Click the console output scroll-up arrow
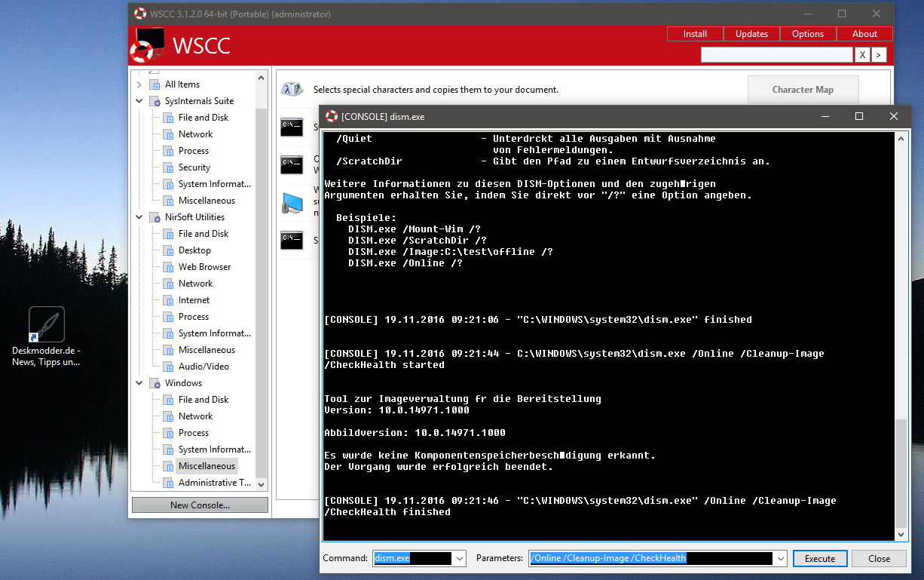 pos(901,139)
